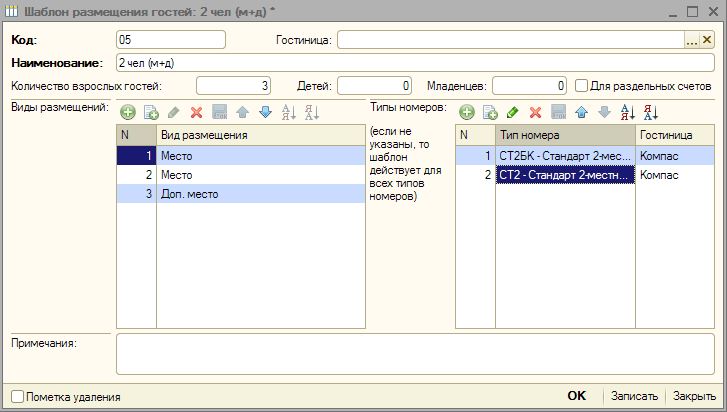
Task: Sort ascending in Типы номеров toolbar
Action: (x=628, y=112)
